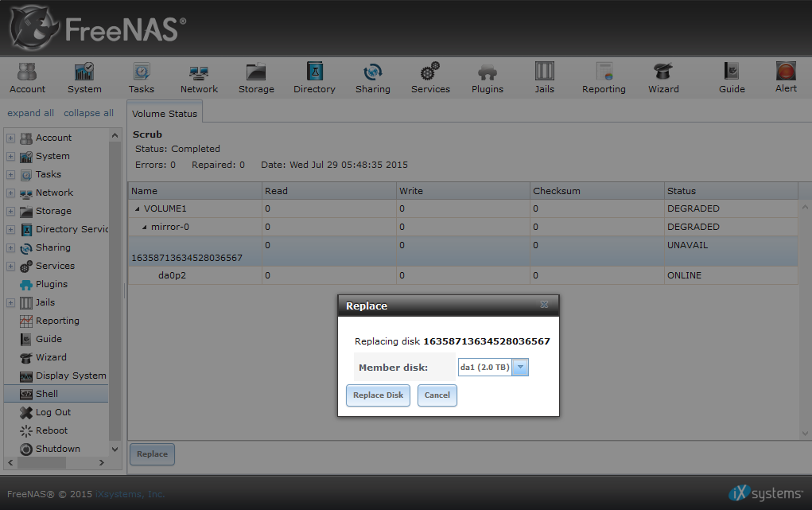812x510 pixels.
Task: Click Replace Disk button in dialog
Action: point(378,395)
